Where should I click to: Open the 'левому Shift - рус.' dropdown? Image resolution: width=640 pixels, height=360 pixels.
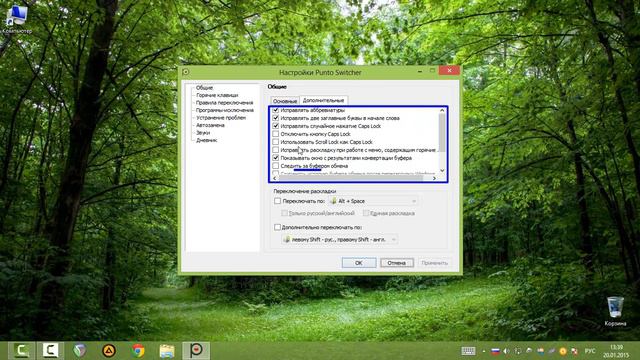point(340,240)
